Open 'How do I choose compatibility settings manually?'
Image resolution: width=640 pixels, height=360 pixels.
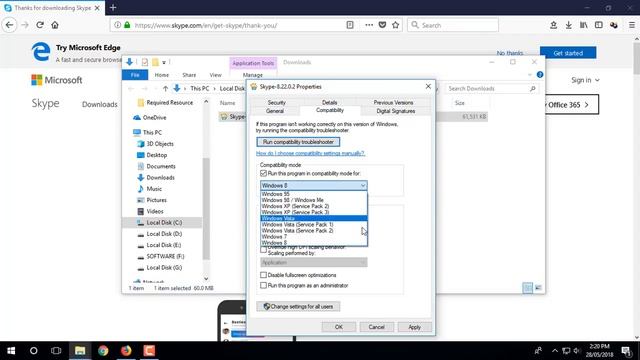click(310, 153)
